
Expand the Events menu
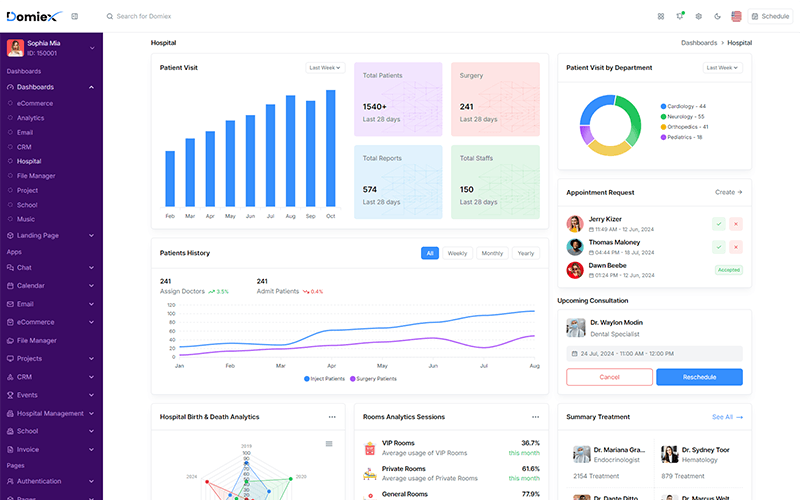click(x=51, y=395)
